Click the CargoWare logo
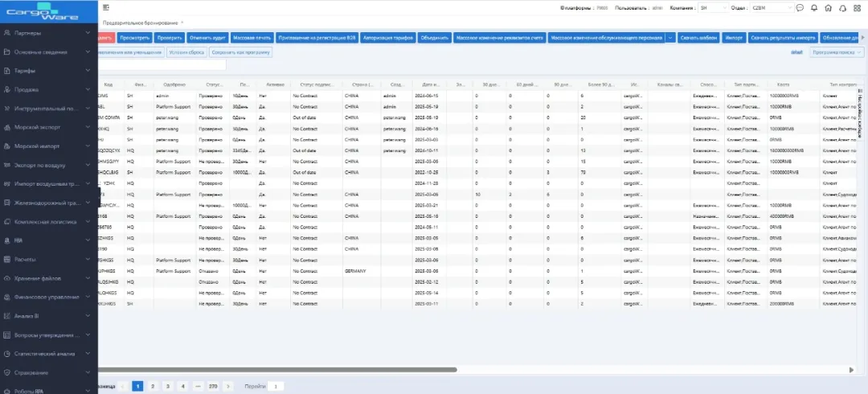The width and height of the screenshot is (868, 394). point(48,12)
